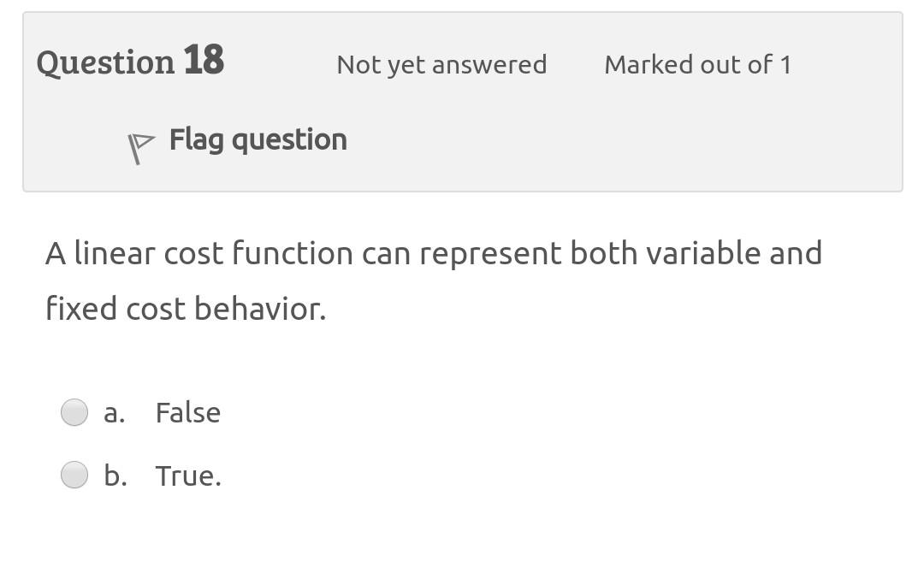The width and height of the screenshot is (924, 567).
Task: Click the Flag question link
Action: 258,139
